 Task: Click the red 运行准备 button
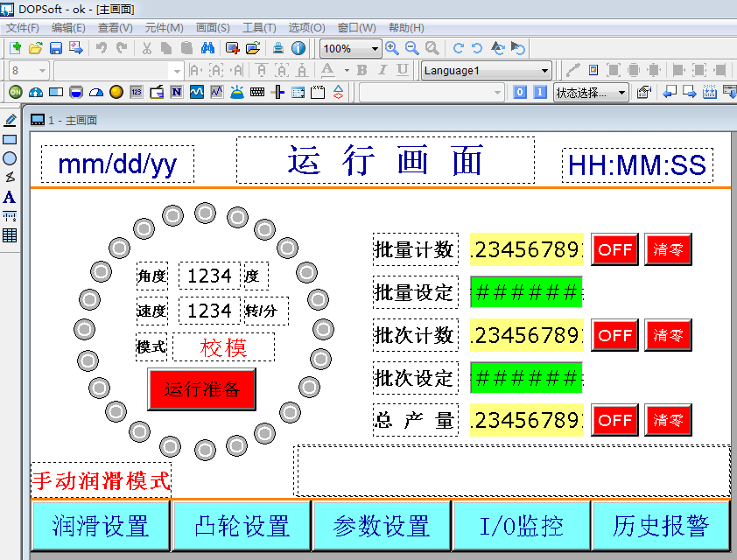click(201, 389)
